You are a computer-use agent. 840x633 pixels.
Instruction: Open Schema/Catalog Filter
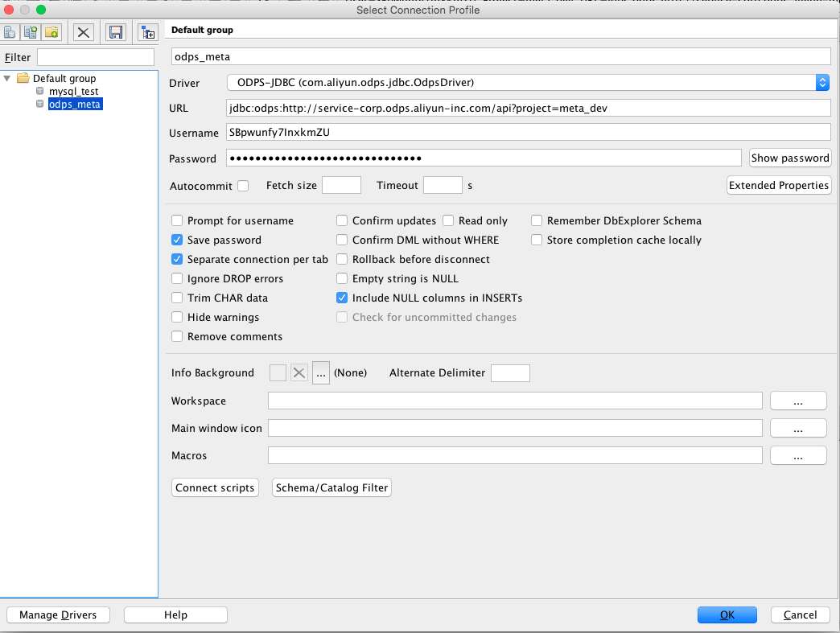[x=331, y=488]
